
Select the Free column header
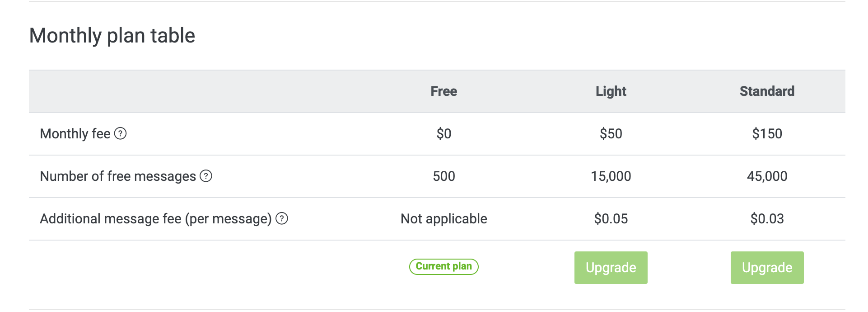click(x=443, y=91)
